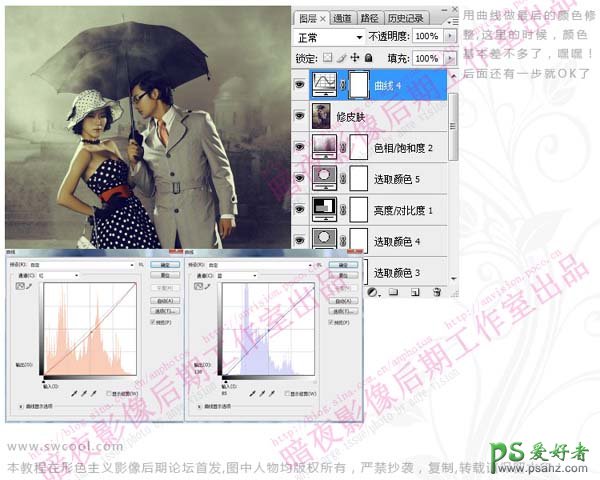
Task: Click Options button in left Curves dialog
Action: point(165,311)
